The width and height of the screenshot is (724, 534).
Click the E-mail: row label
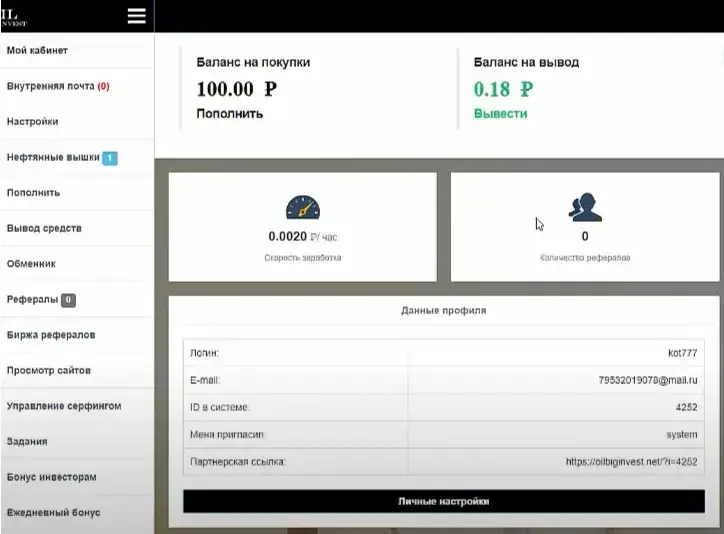point(205,380)
